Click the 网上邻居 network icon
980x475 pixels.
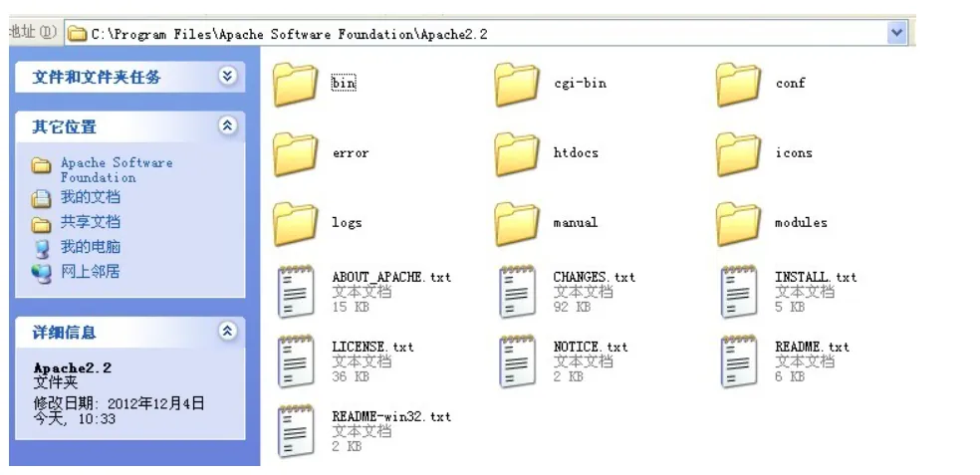41,273
